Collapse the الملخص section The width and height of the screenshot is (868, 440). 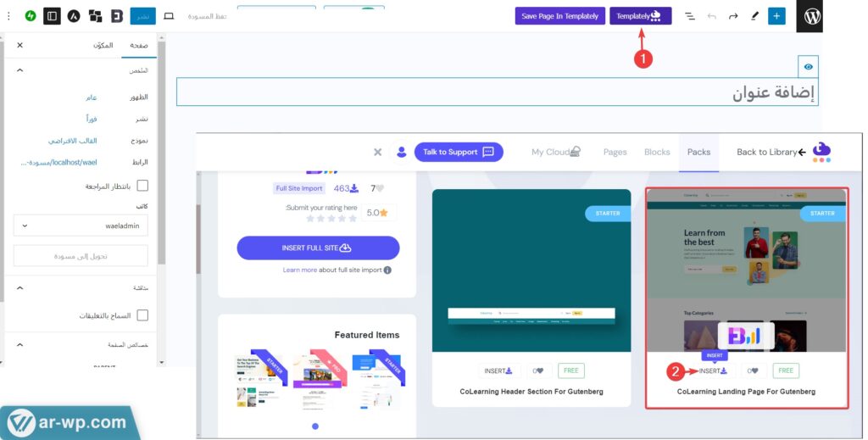coord(20,70)
